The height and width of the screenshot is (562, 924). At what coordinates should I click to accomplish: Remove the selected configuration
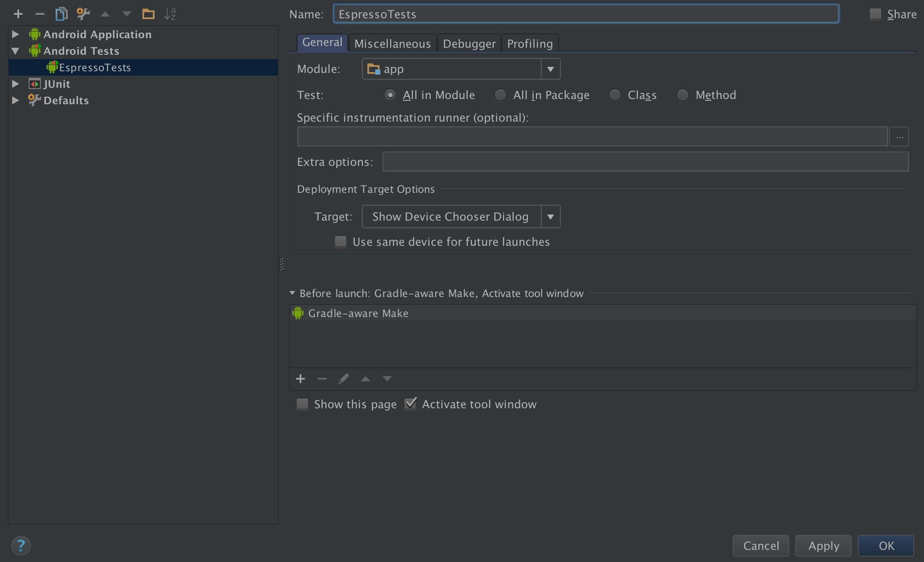pyautogui.click(x=40, y=13)
